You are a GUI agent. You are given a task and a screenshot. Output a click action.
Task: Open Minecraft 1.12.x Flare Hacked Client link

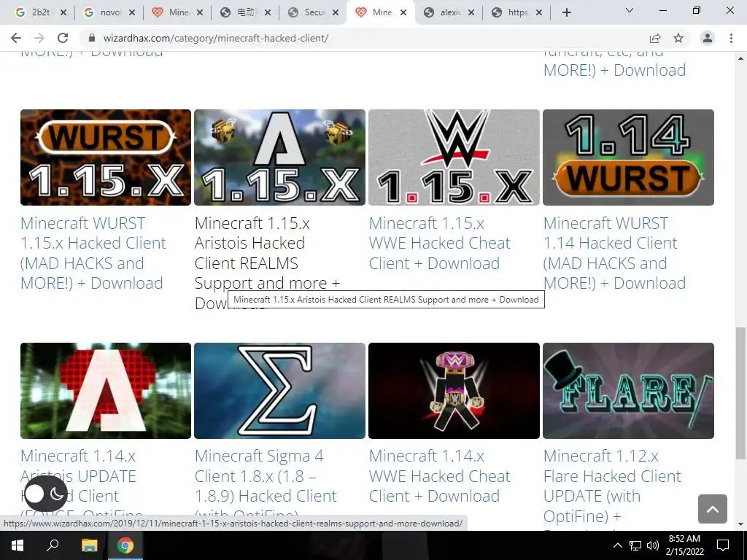[612, 486]
